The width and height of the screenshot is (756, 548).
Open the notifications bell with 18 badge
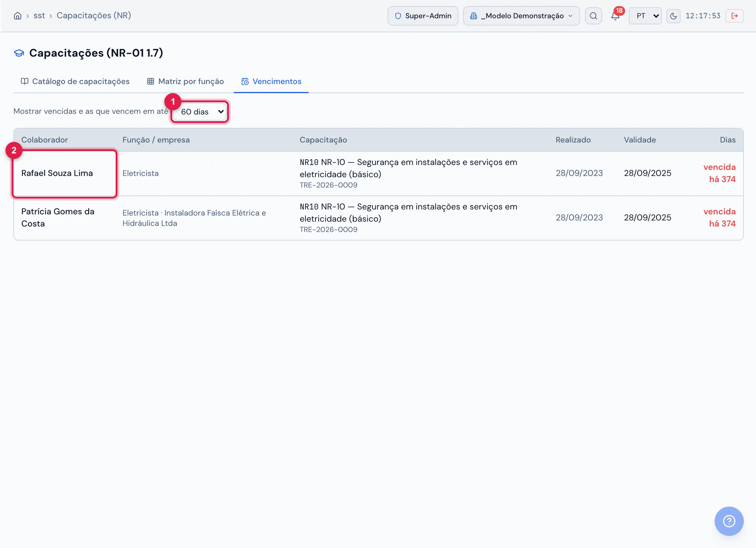(x=616, y=15)
